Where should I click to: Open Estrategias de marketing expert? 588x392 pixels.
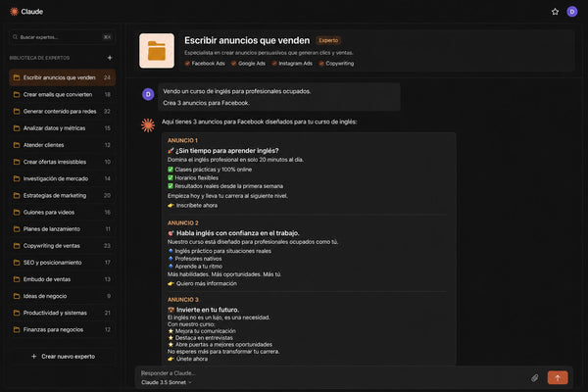point(63,195)
